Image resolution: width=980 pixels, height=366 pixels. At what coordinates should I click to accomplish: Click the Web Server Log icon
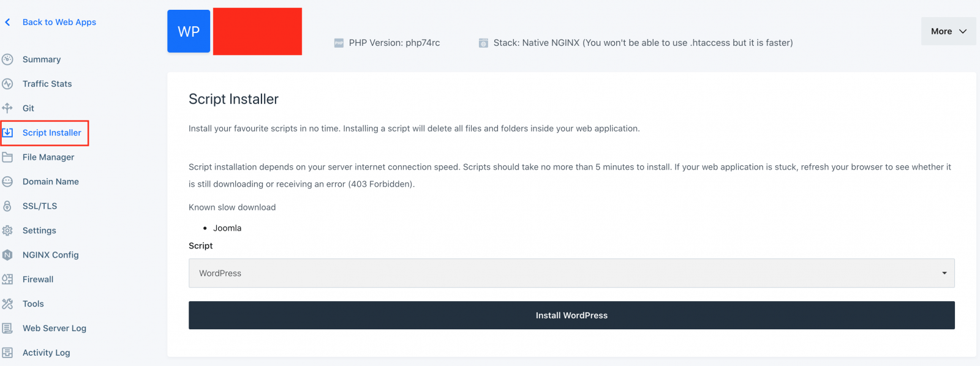7,329
